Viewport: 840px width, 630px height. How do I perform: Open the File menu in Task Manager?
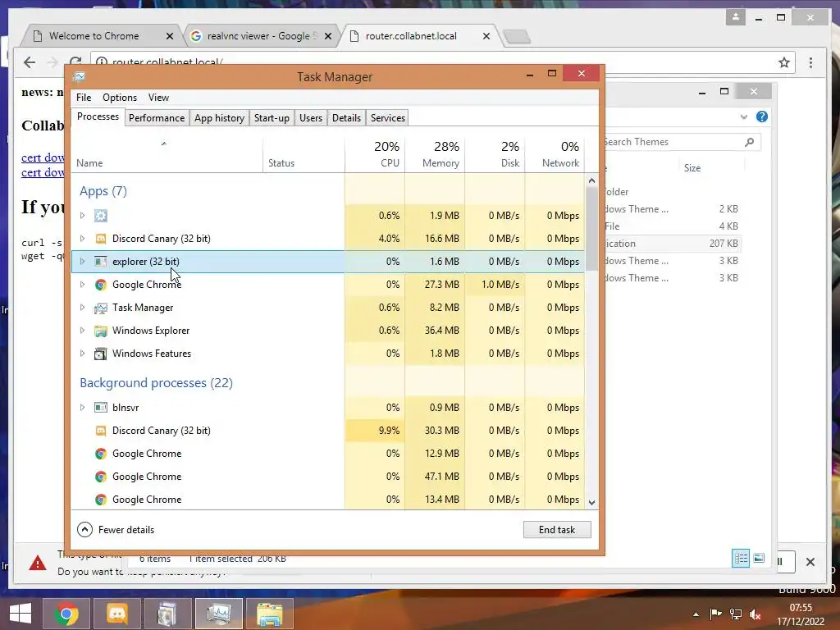pos(84,98)
